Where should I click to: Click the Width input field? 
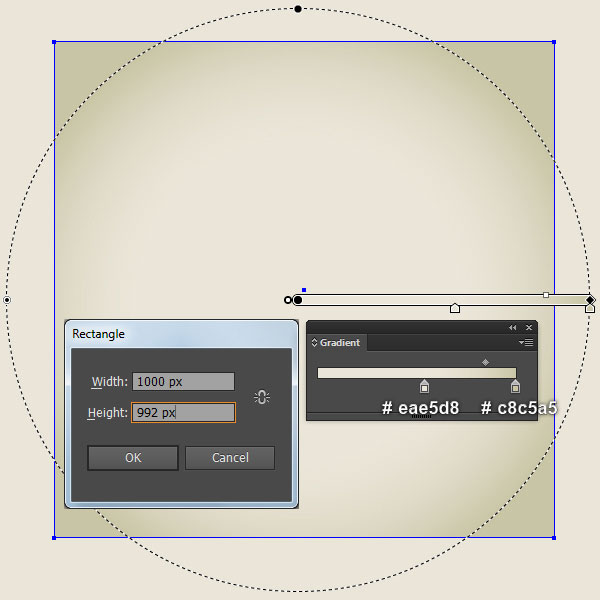[183, 382]
